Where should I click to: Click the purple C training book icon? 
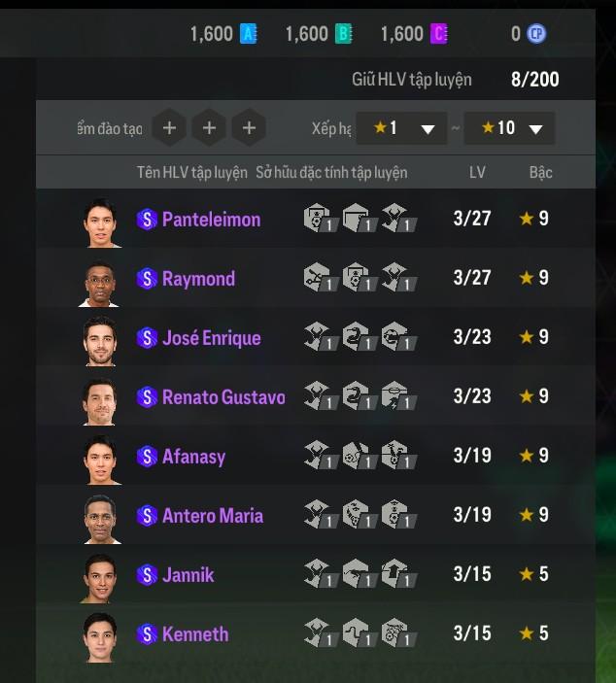pyautogui.click(x=439, y=34)
